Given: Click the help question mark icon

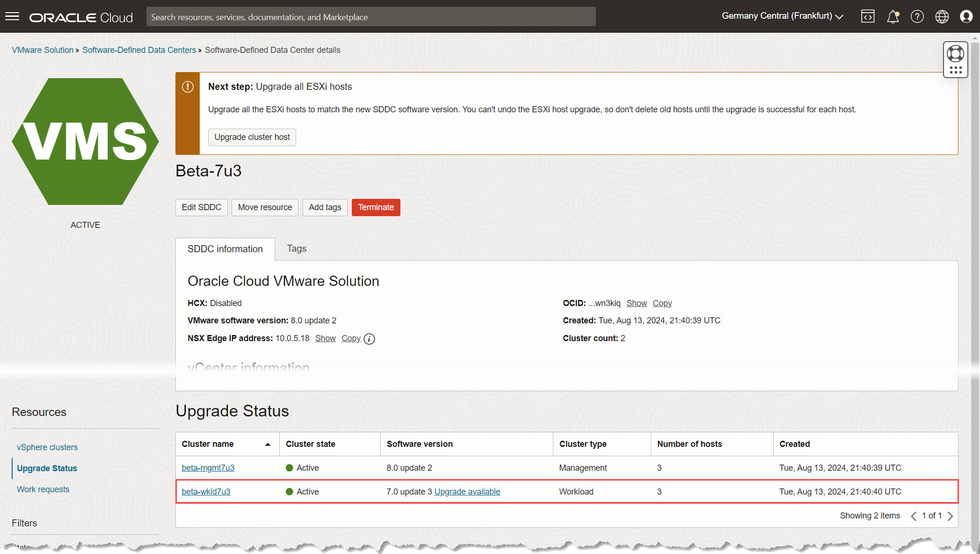Looking at the screenshot, I should [917, 17].
